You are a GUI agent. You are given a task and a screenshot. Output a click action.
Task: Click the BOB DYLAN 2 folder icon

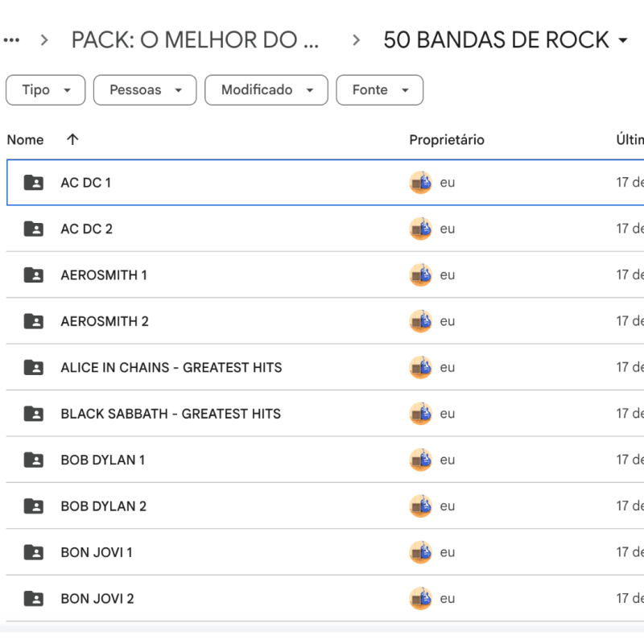point(34,506)
